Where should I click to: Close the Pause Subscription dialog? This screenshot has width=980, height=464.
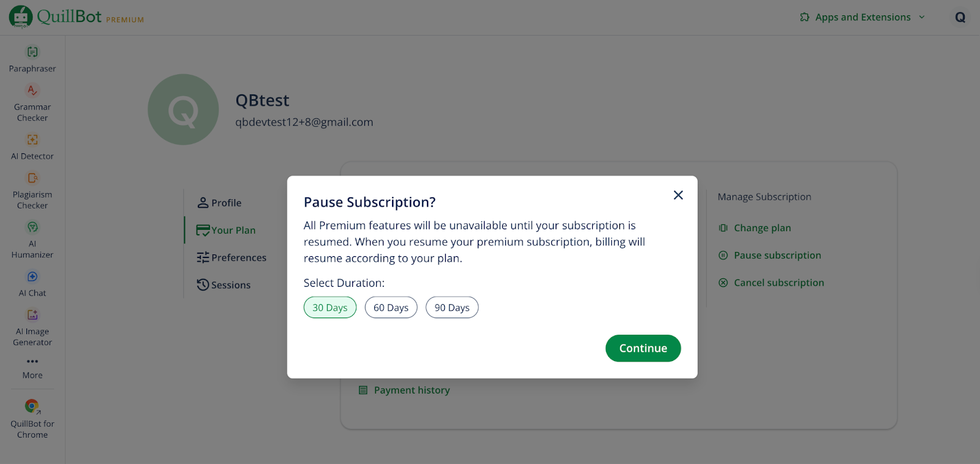point(678,195)
